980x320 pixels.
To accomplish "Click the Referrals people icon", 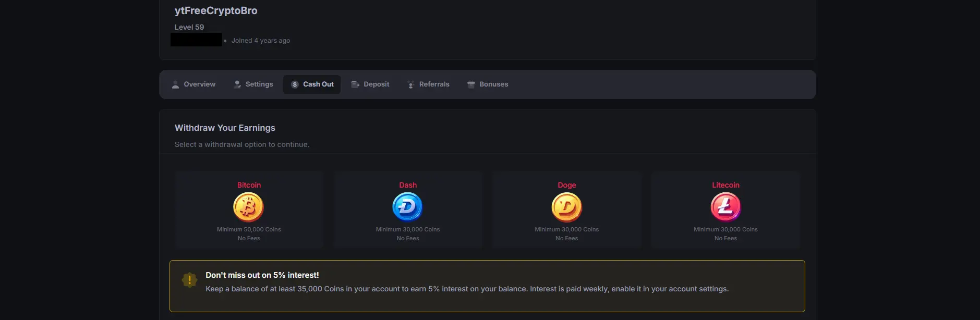I will [411, 84].
